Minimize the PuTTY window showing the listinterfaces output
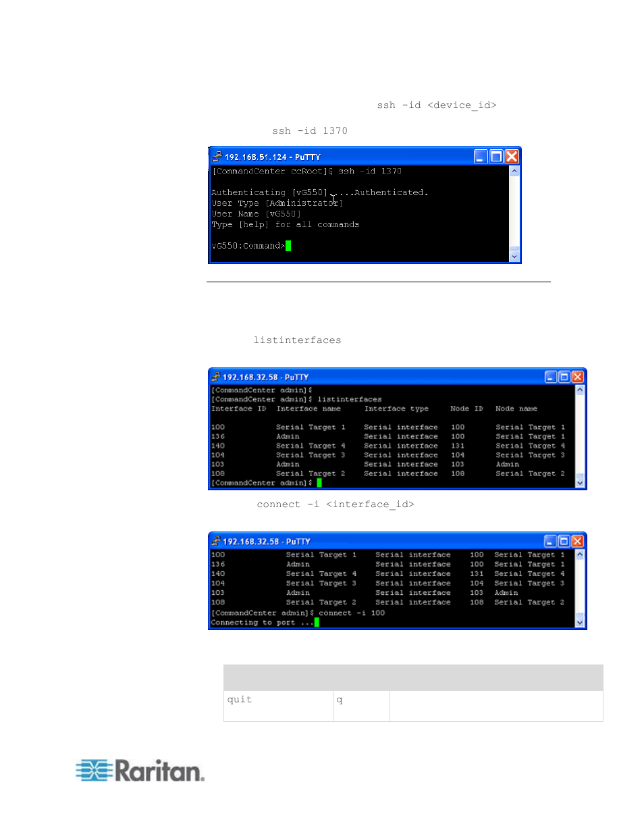 point(551,377)
